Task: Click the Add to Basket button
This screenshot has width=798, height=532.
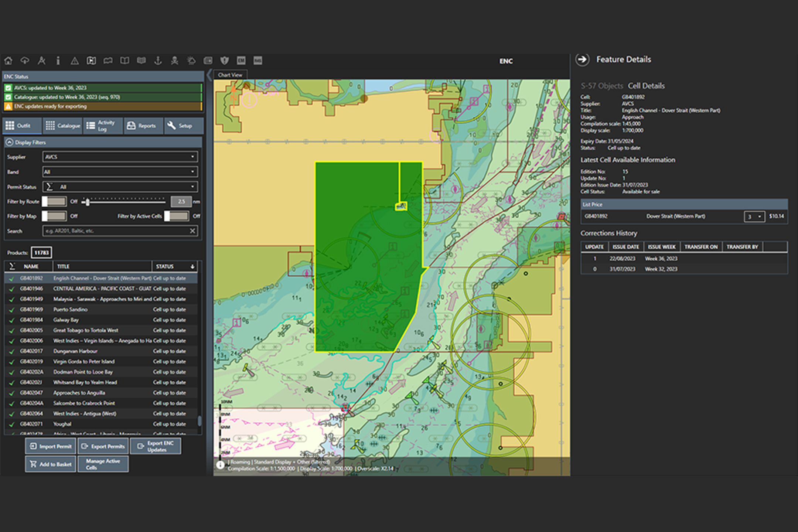Action: coord(51,464)
